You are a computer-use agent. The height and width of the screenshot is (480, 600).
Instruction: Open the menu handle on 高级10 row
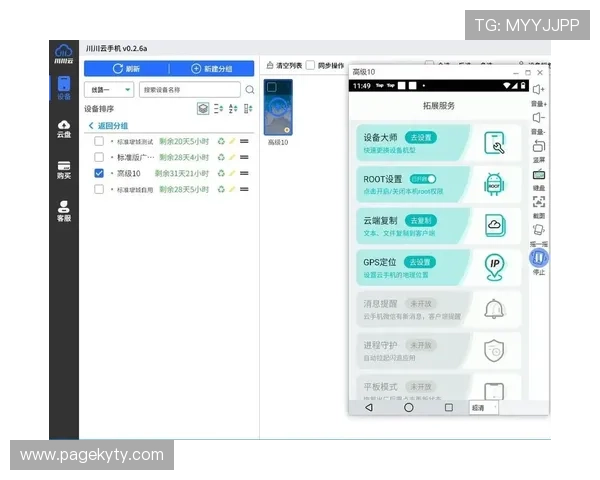244,173
